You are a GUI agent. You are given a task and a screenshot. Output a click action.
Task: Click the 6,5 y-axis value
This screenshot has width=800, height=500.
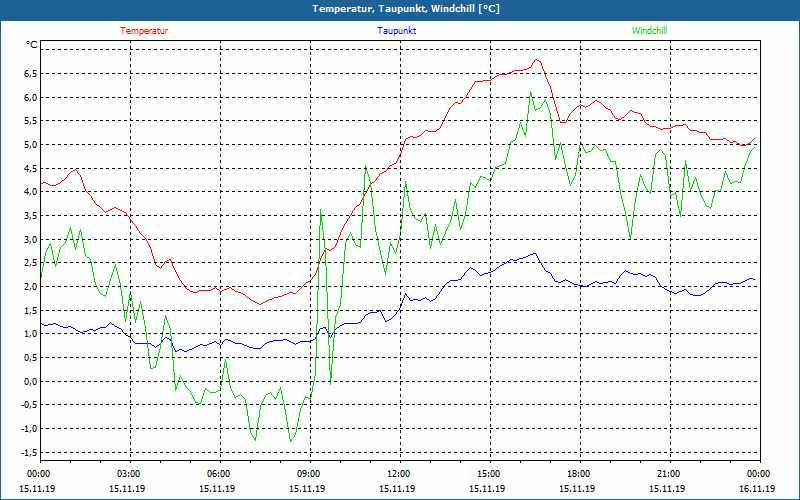[30, 73]
